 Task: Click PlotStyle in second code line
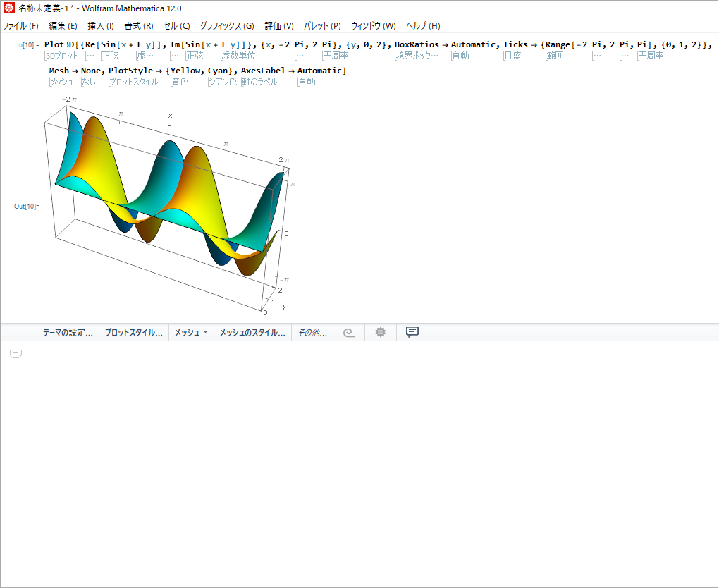[x=130, y=71]
